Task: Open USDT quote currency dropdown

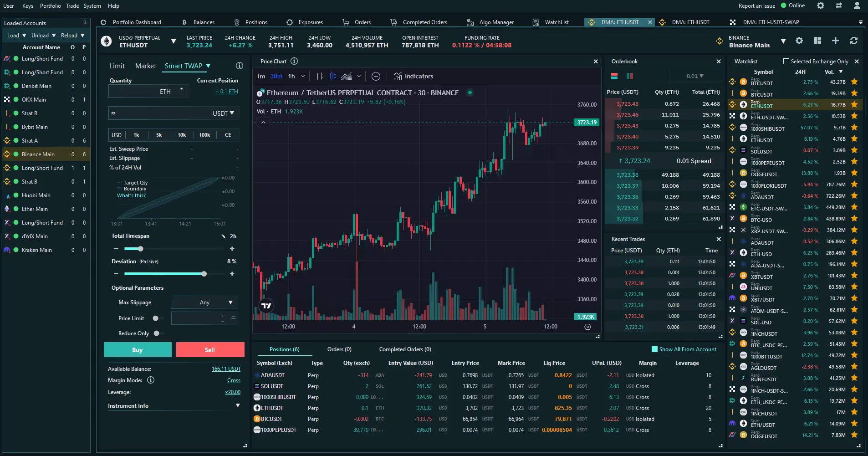Action: click(223, 113)
